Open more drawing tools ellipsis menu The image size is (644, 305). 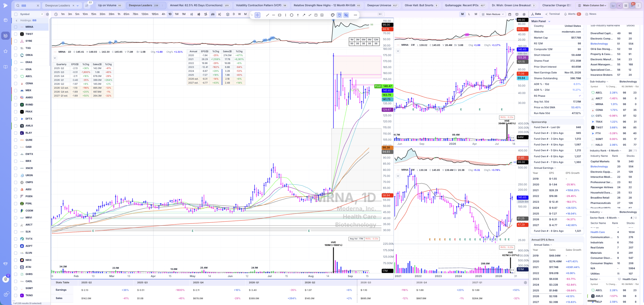click(x=355, y=15)
